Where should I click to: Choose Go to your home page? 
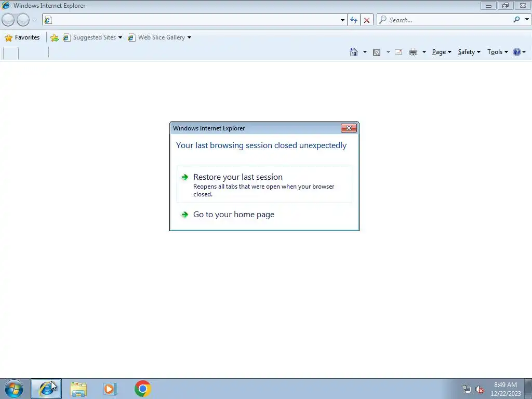[264, 215]
